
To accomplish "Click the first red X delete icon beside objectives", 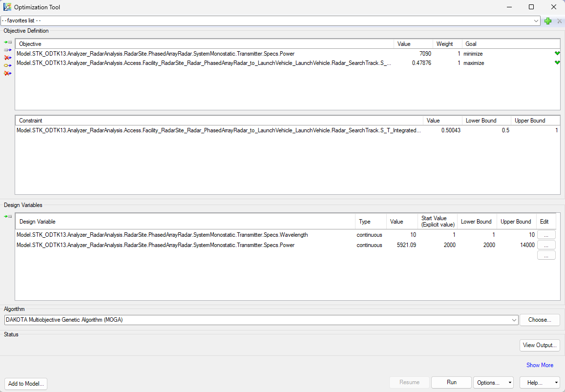I will click(x=7, y=58).
